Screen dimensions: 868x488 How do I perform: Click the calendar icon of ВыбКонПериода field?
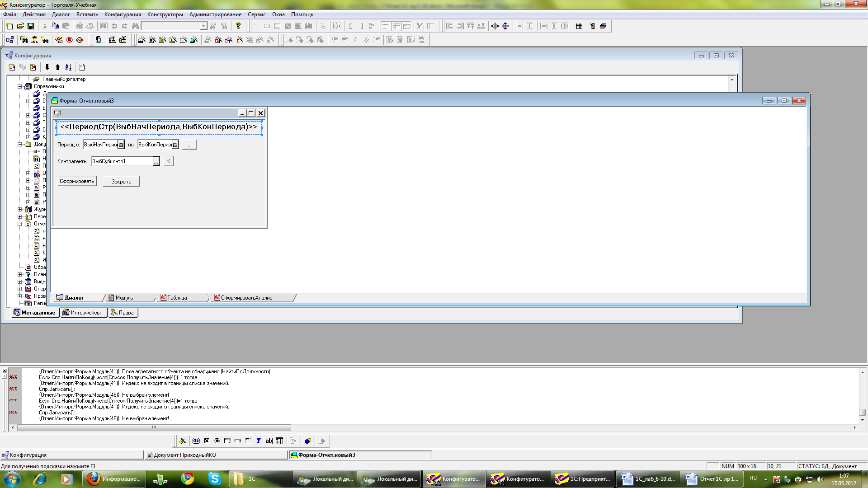[x=175, y=145]
